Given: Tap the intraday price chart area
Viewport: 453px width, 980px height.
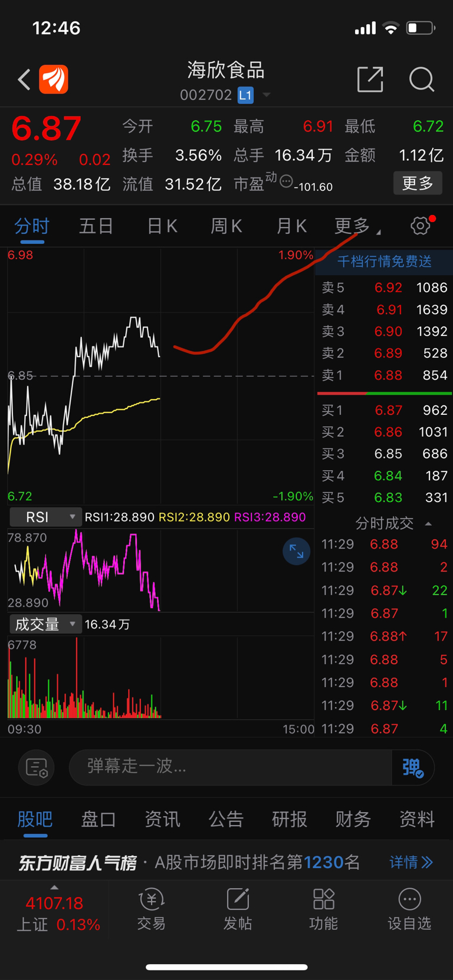Looking at the screenshot, I should tap(160, 376).
